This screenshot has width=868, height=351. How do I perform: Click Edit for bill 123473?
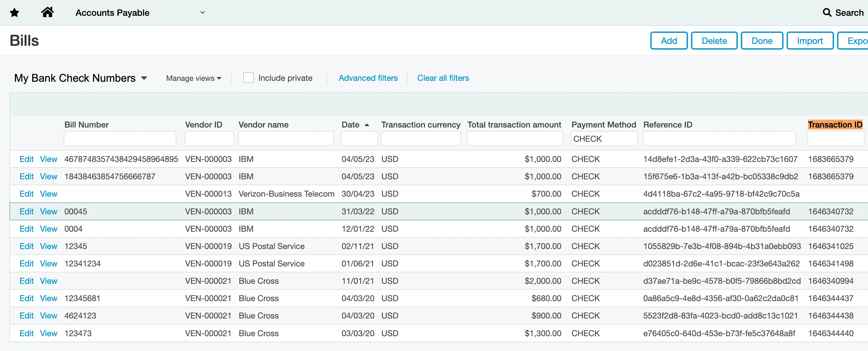tap(26, 333)
